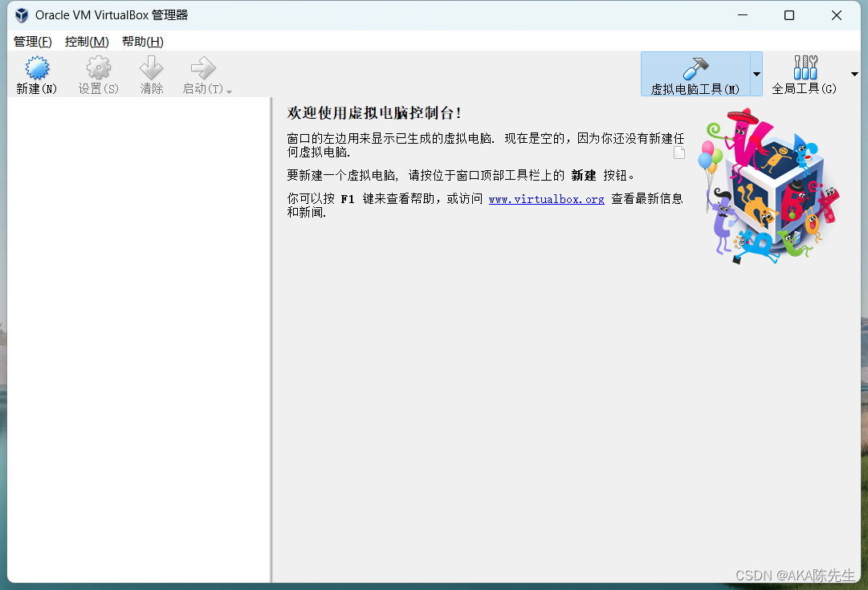868x590 pixels.
Task: Expand the 虚拟电脑工具 dropdown arrow
Action: click(756, 74)
